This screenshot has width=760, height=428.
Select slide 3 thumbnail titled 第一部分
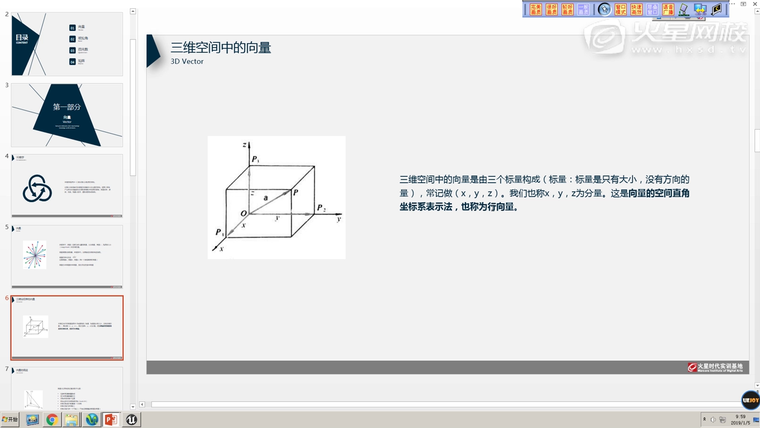(67, 115)
